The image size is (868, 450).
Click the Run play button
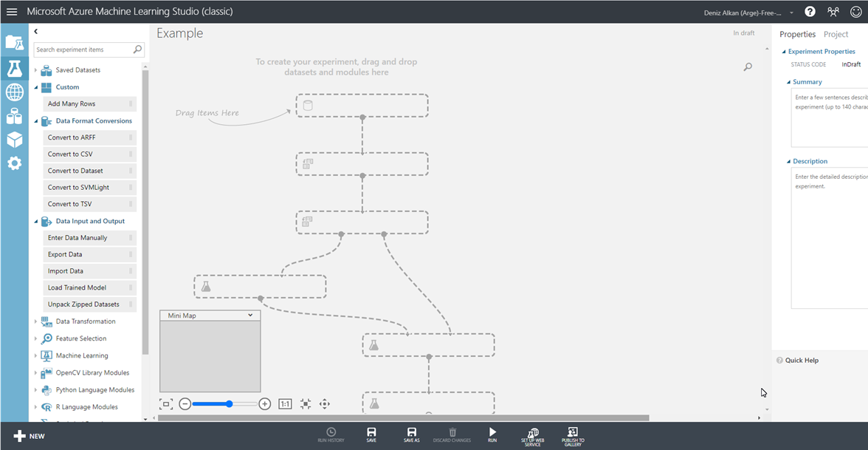492,435
